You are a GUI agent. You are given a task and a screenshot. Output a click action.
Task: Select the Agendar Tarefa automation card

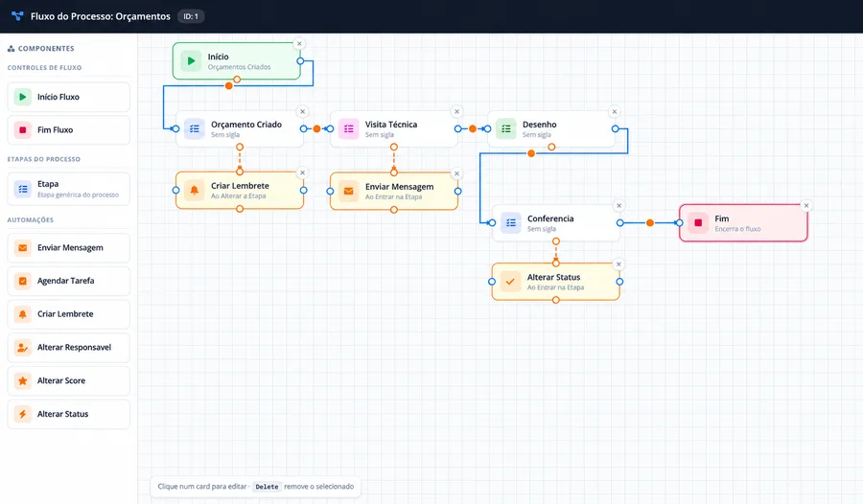69,281
